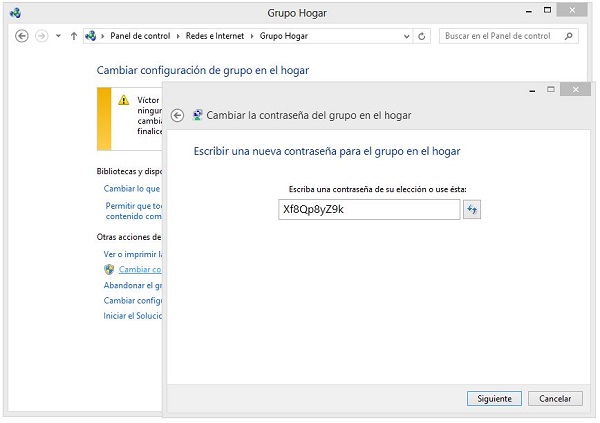Open the Permitir que link
The height and width of the screenshot is (423, 600).
134,211
